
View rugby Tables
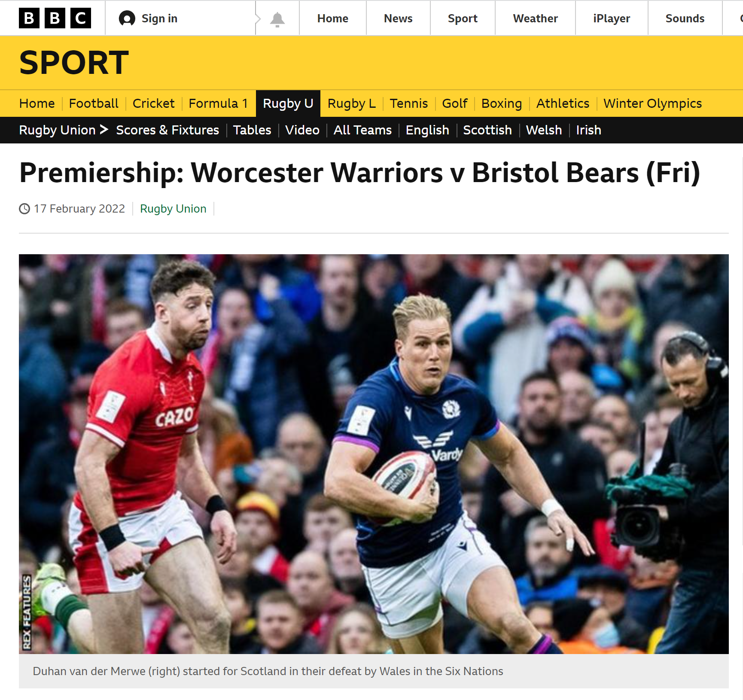tap(252, 130)
